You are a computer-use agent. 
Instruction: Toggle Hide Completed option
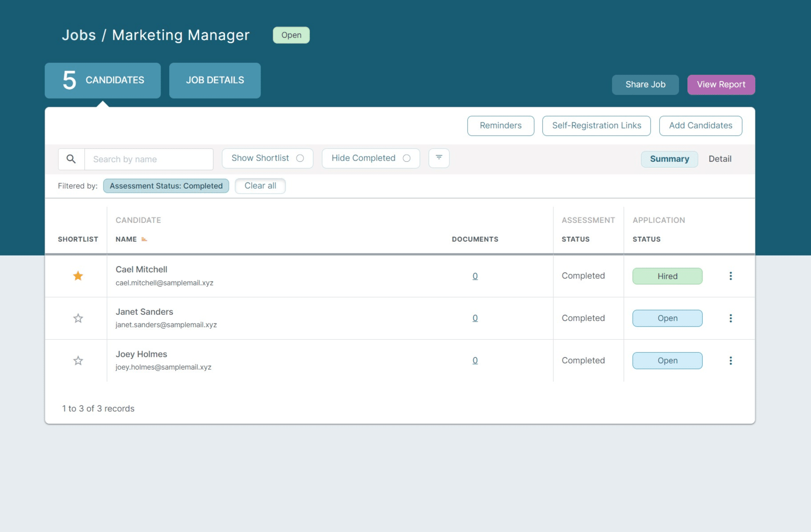(370, 158)
